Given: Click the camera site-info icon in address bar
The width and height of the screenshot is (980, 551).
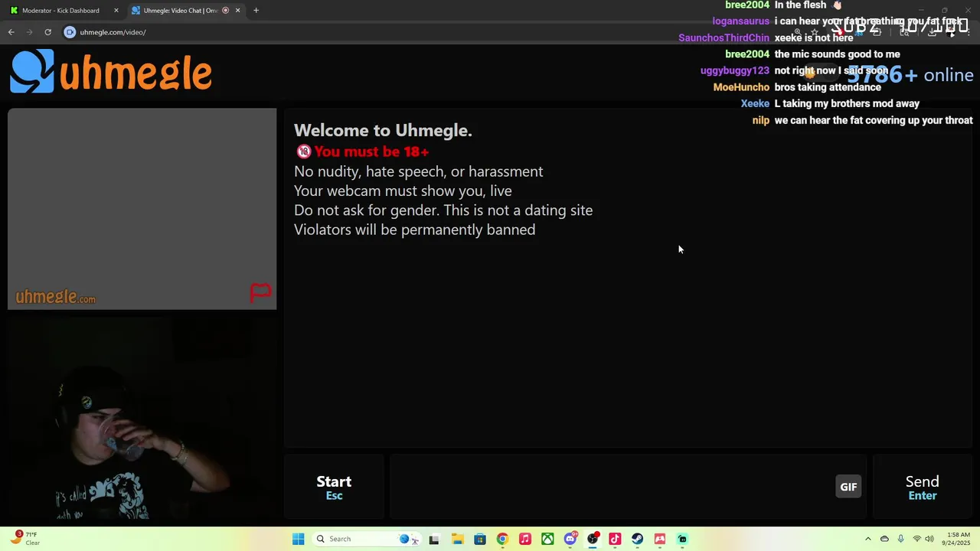Looking at the screenshot, I should tap(70, 32).
